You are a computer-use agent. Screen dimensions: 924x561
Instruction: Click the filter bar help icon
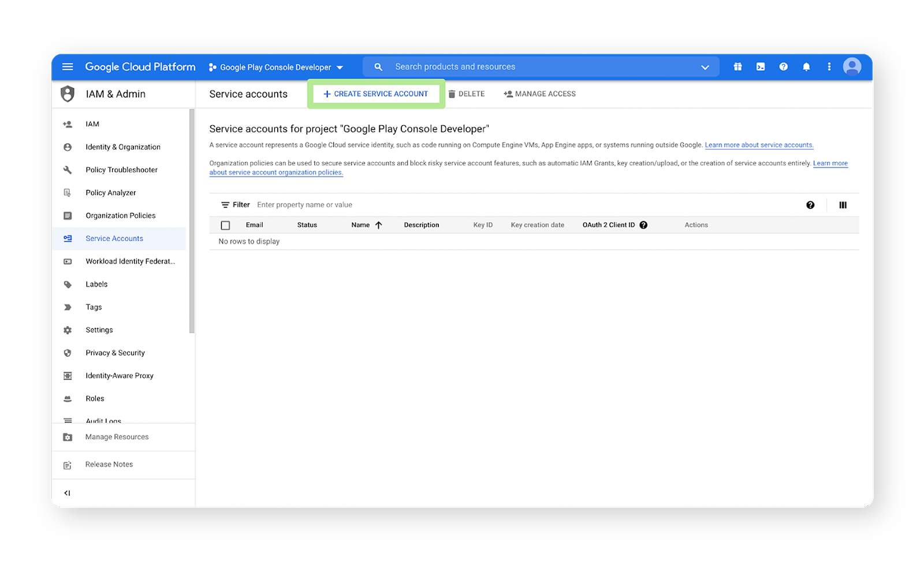(810, 204)
